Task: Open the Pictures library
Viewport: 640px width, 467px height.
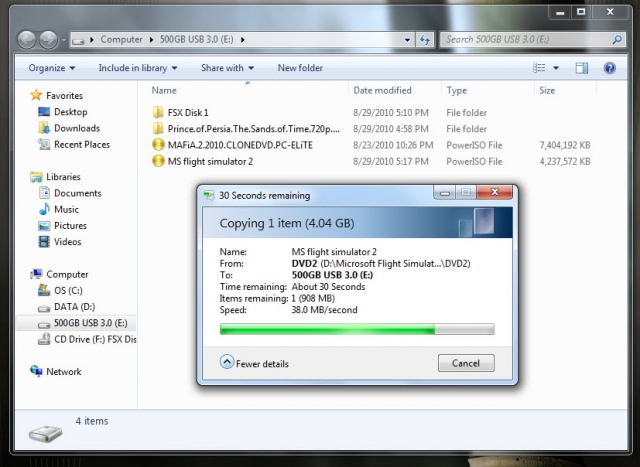Action: coord(70,226)
